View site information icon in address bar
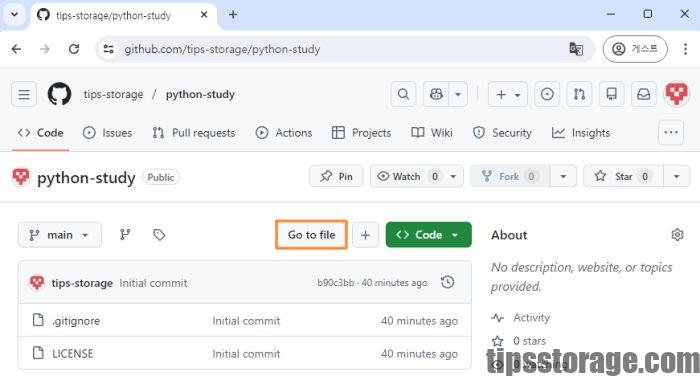Viewport: 700px width, 376px height. click(x=108, y=49)
